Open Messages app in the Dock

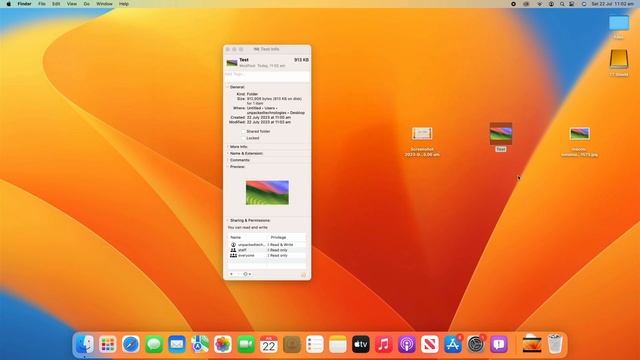(x=154, y=344)
